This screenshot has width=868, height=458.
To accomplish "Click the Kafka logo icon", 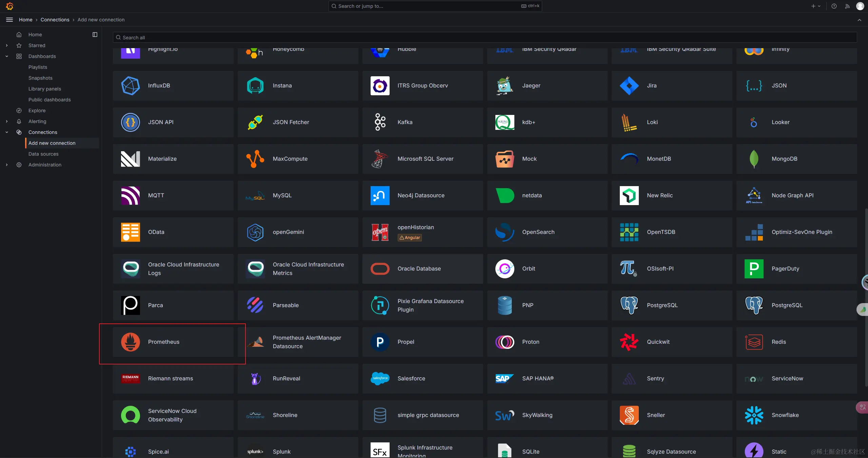I will (380, 122).
